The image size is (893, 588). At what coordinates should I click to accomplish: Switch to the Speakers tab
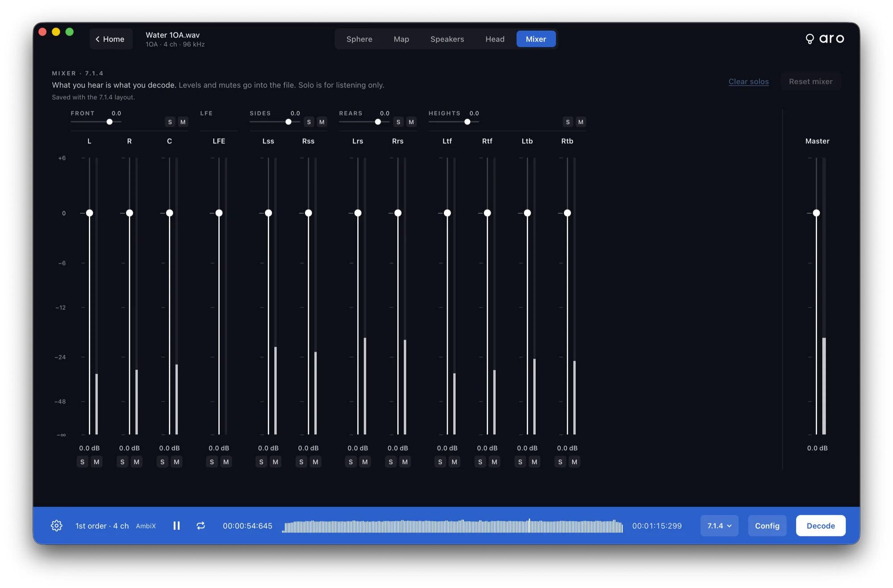tap(447, 39)
